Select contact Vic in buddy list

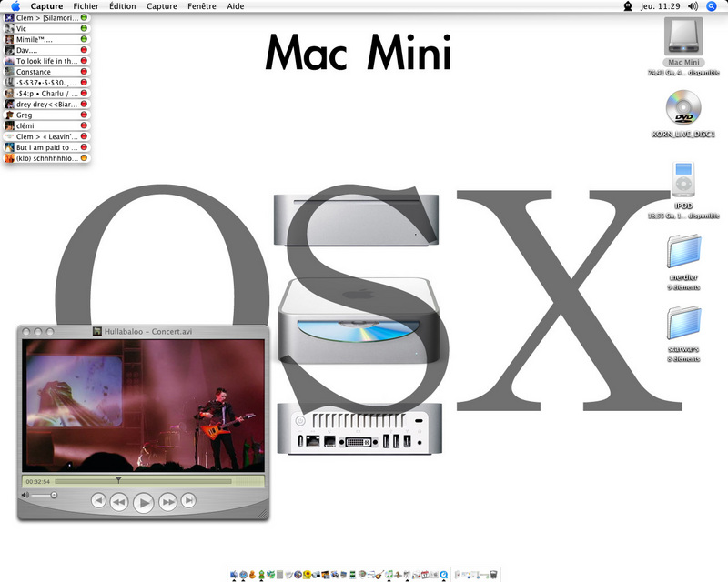pyautogui.click(x=46, y=28)
